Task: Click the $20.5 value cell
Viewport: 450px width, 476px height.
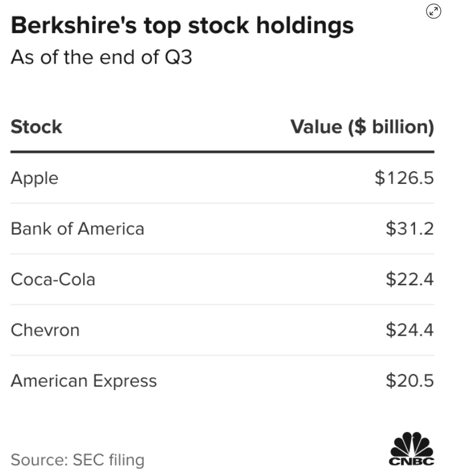Action: (x=409, y=381)
